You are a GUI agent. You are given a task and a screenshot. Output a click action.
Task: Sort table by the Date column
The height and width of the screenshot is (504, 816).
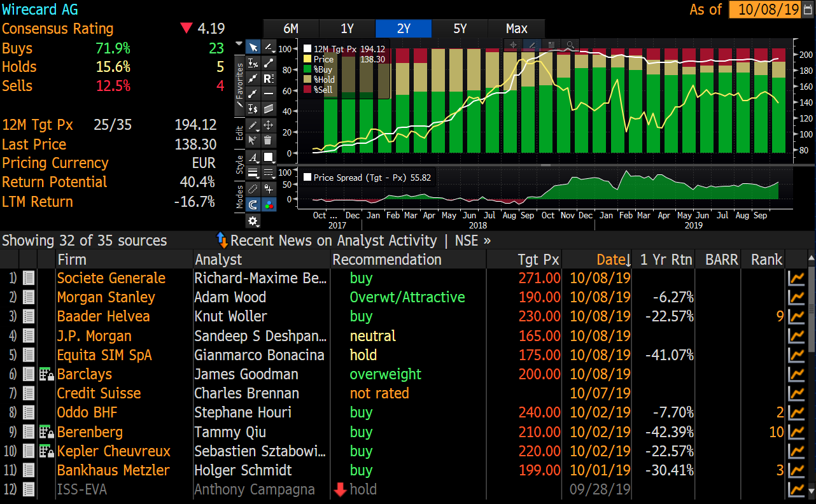tap(614, 260)
